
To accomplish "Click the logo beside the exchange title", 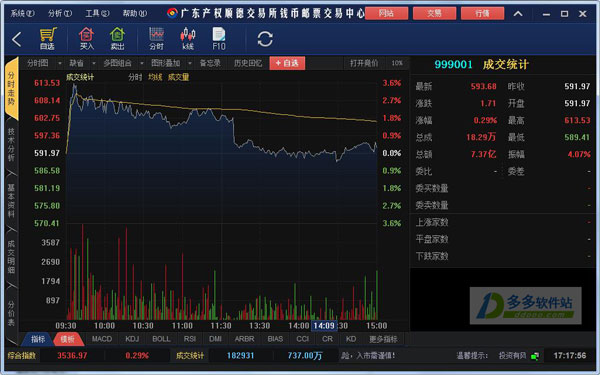I will (172, 13).
